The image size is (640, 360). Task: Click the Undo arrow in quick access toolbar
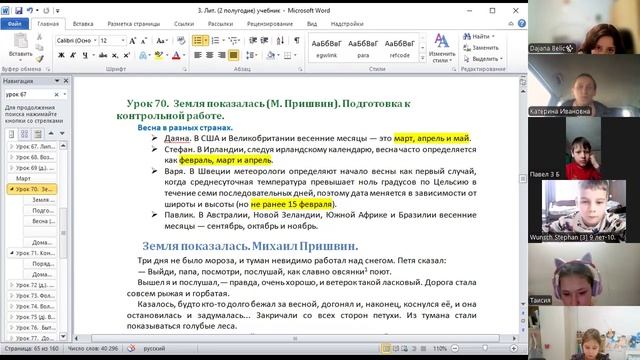30,11
